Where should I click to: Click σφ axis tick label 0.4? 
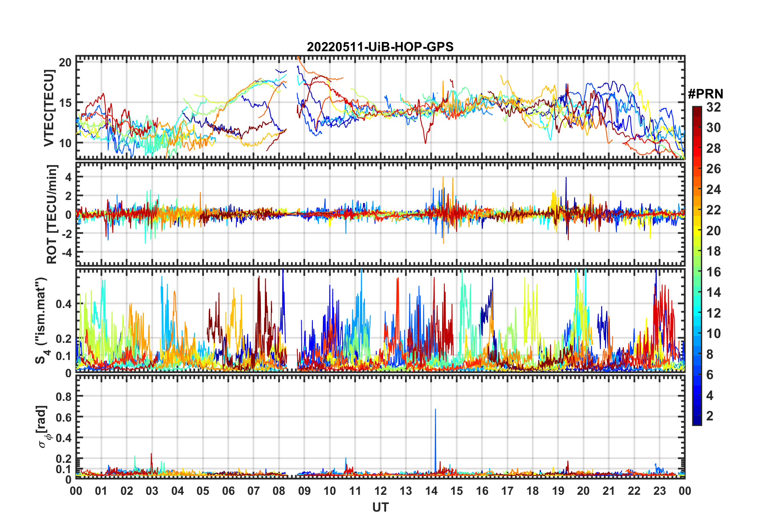[64, 438]
